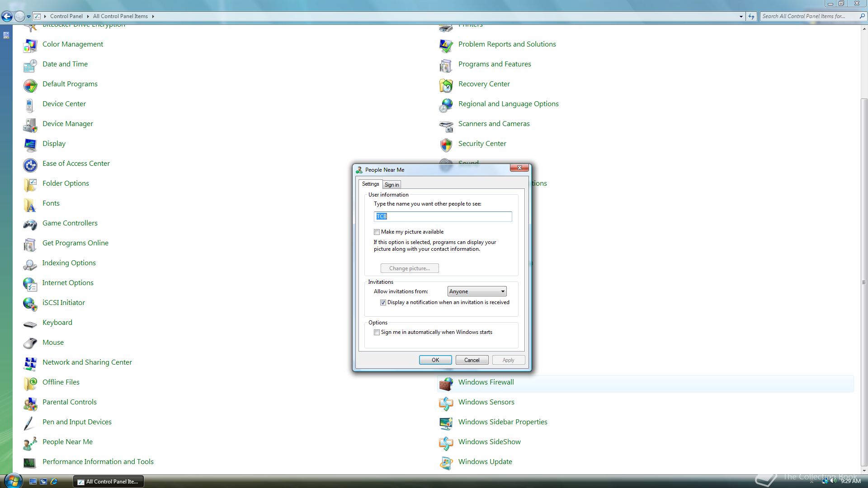Open Pen and Input Devices link

point(77,422)
